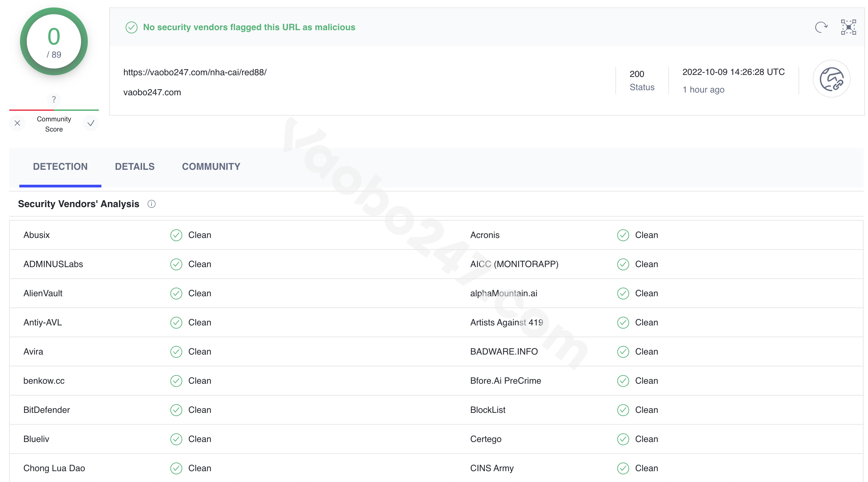Select the Abusix vendor name
This screenshot has width=868, height=482.
coord(37,235)
